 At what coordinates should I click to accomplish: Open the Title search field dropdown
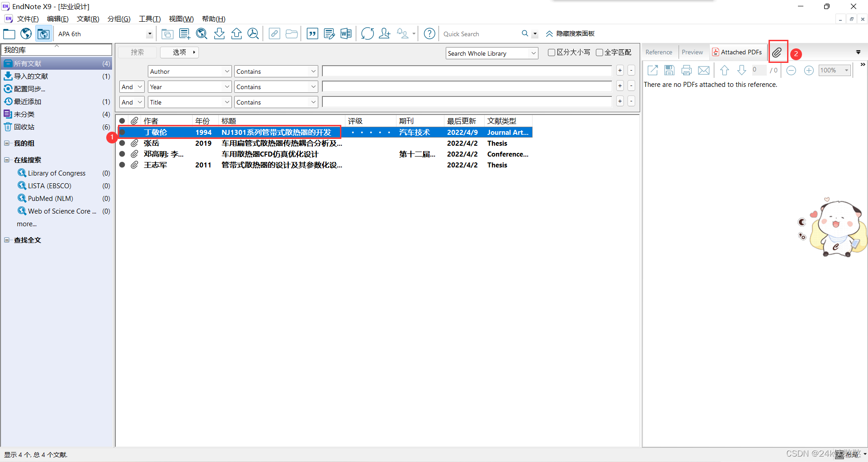227,102
